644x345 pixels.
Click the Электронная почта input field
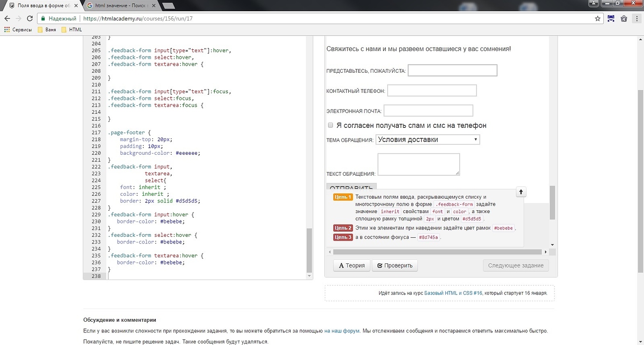(x=428, y=110)
